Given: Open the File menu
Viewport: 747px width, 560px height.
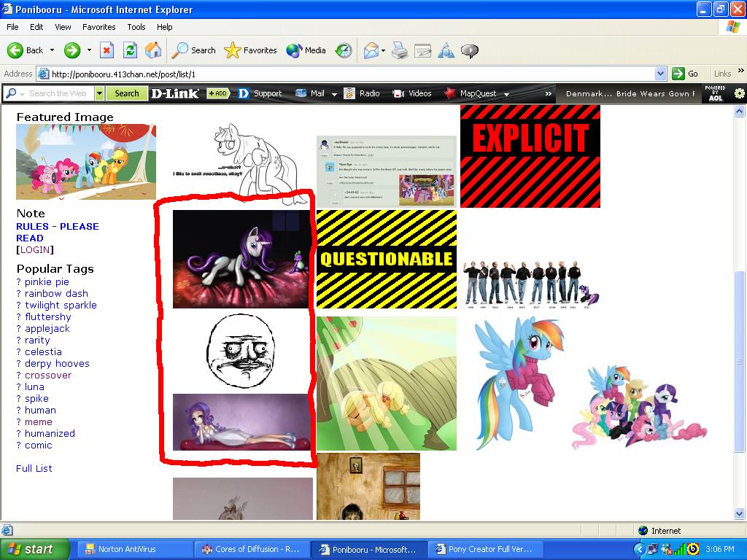Looking at the screenshot, I should (12, 27).
